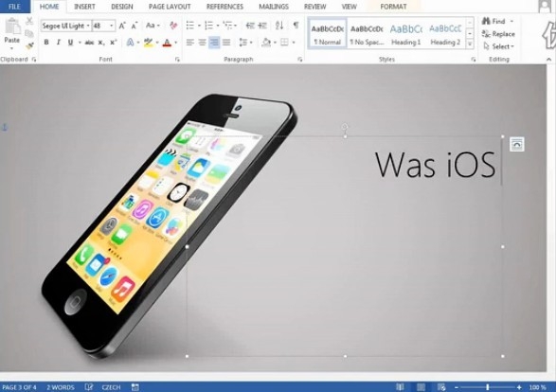The height and width of the screenshot is (392, 556).
Task: Switch to Read Mode view
Action: [400, 387]
